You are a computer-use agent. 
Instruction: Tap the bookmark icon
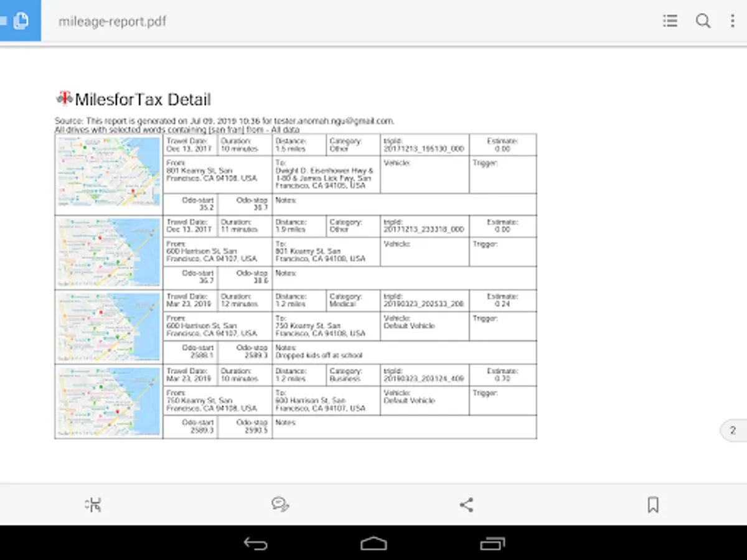point(653,505)
